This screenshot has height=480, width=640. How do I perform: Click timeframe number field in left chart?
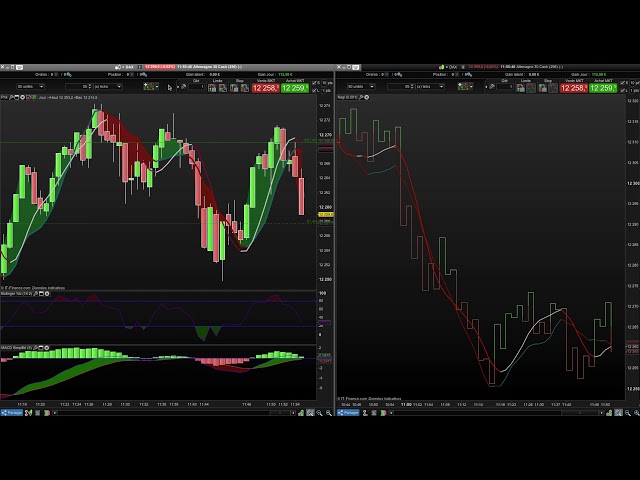(77, 87)
